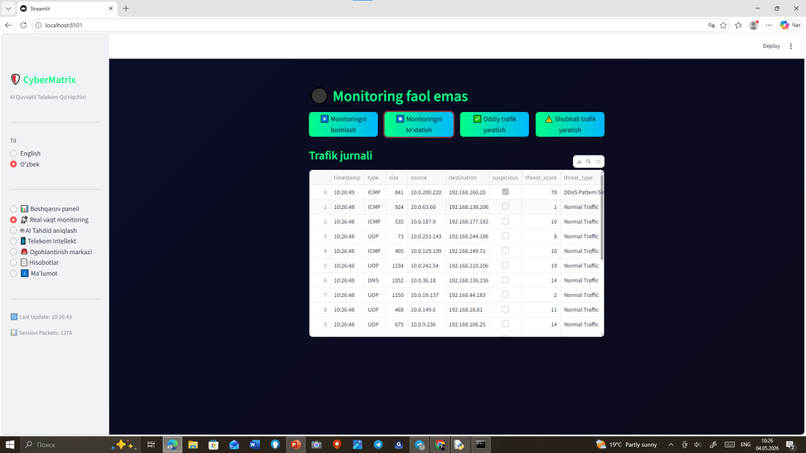
Task: Show hidden system tray icons
Action: [x=671, y=444]
